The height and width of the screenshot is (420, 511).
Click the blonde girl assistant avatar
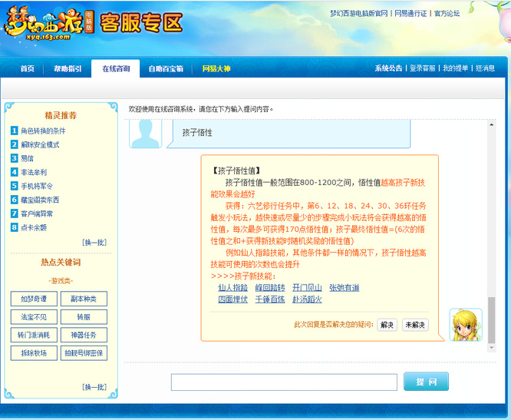click(x=466, y=325)
